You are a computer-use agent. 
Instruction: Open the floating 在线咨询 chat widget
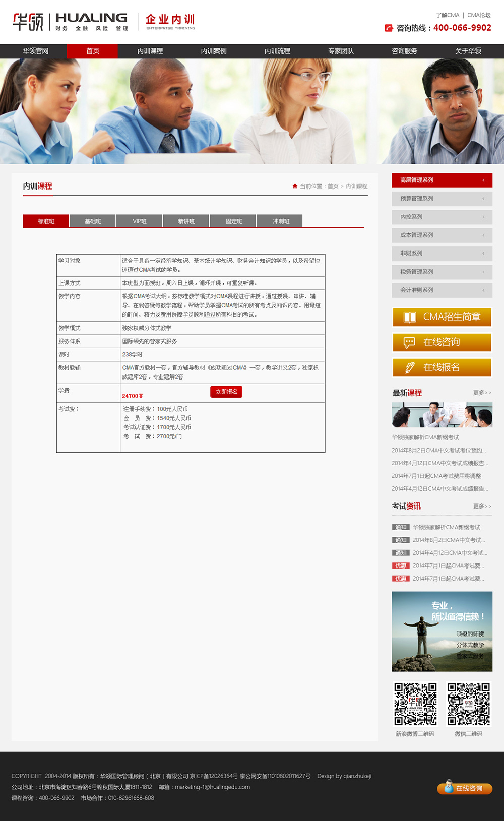pyautogui.click(x=464, y=788)
